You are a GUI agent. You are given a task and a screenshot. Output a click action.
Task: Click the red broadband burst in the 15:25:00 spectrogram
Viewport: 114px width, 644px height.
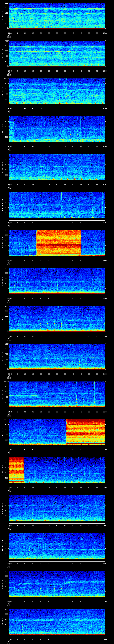point(86,432)
